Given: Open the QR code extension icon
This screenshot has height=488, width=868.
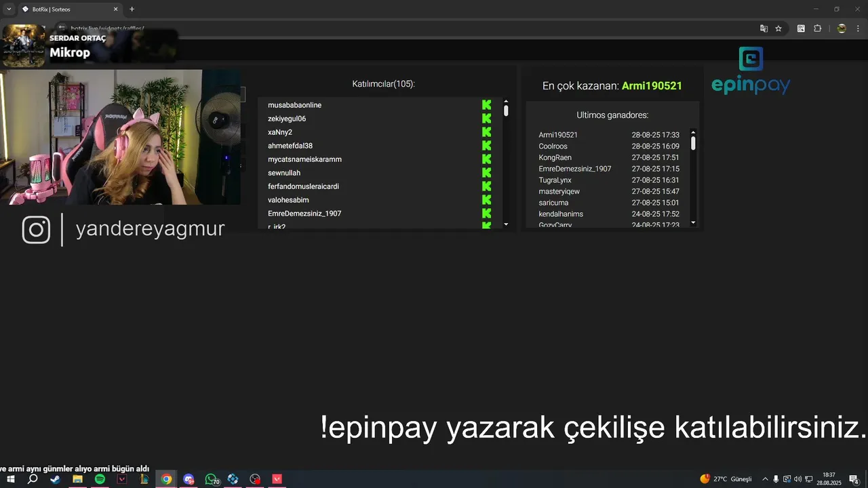Looking at the screenshot, I should [801, 28].
